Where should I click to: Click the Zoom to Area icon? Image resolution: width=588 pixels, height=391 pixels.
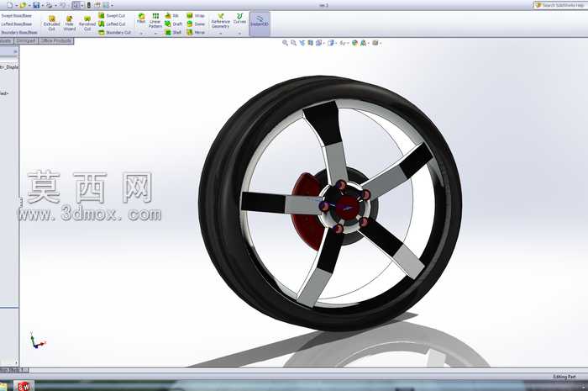(x=293, y=43)
